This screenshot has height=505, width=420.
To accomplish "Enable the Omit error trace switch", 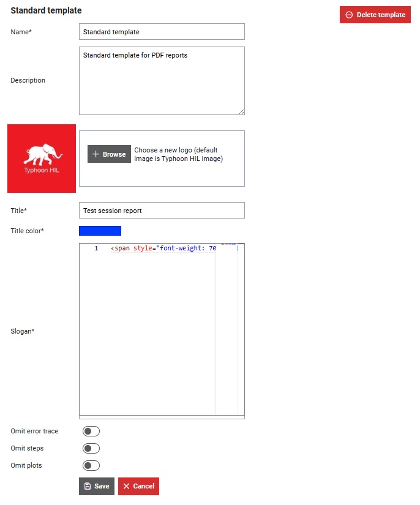I will tap(91, 432).
